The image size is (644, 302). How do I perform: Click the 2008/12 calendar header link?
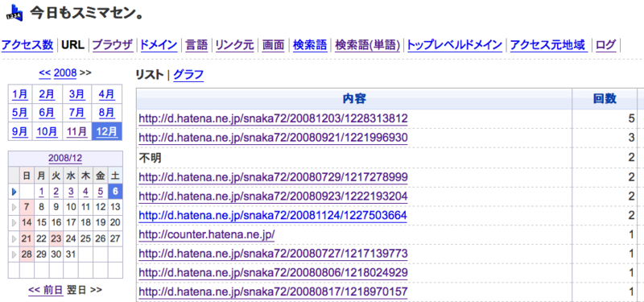tap(65, 158)
